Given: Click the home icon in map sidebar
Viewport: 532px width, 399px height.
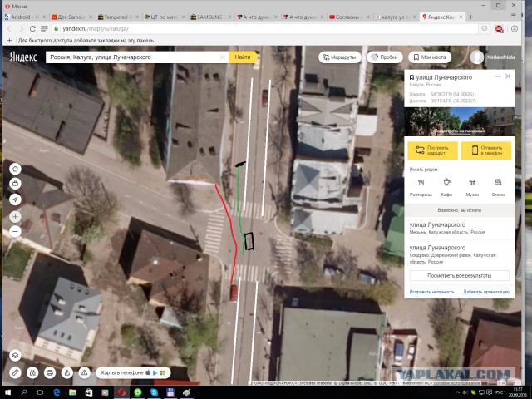Looking at the screenshot, I should [x=15, y=169].
